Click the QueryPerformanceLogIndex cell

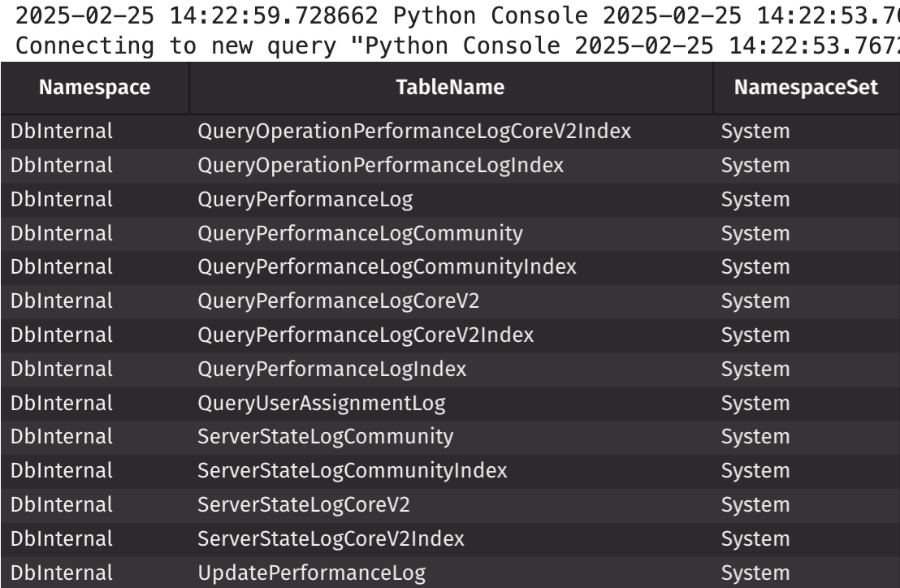tap(332, 369)
